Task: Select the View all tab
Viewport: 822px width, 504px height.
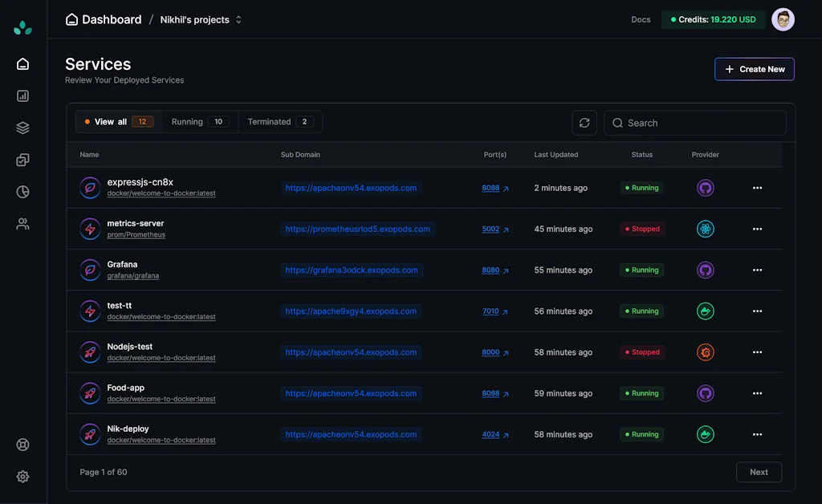Action: 119,122
